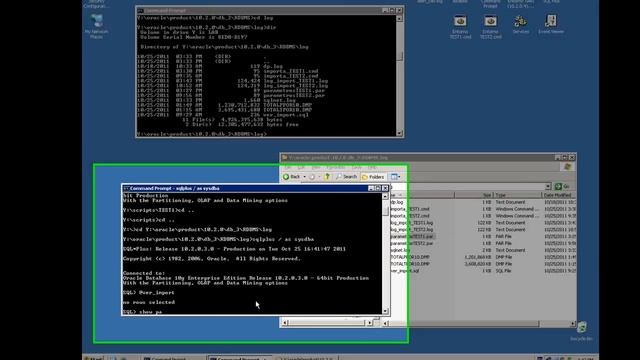640x360 pixels.
Task: Click 'no rows selected' line in sqlplus window
Action: [149, 302]
